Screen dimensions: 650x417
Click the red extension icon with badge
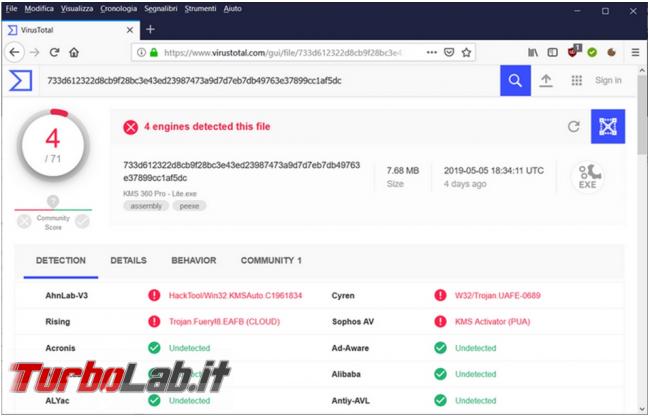point(574,51)
